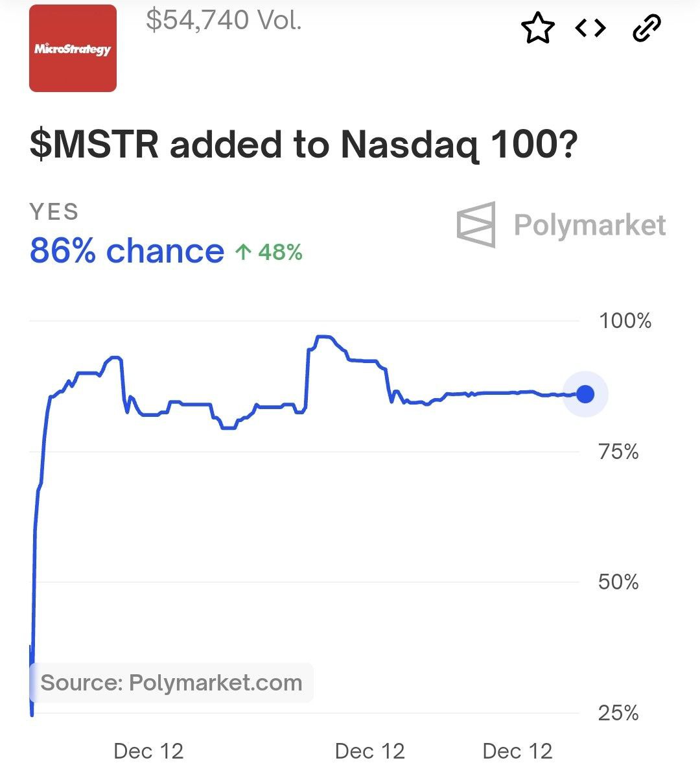Click the green 48% increase indicator
The image size is (700, 778).
tap(269, 252)
